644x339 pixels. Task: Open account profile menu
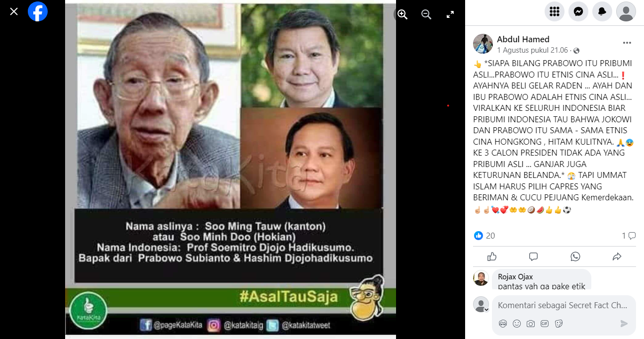click(626, 11)
